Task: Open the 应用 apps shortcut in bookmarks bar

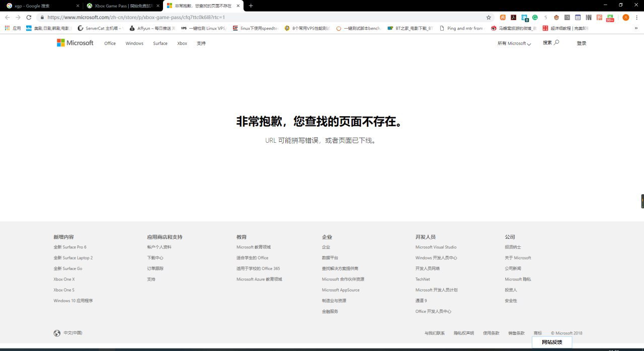Action: (13, 28)
